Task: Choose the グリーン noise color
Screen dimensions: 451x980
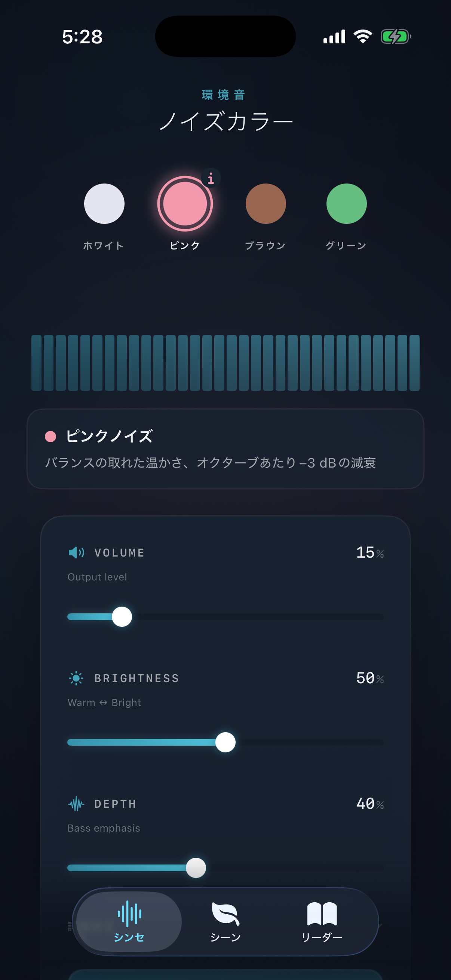Action: (346, 204)
